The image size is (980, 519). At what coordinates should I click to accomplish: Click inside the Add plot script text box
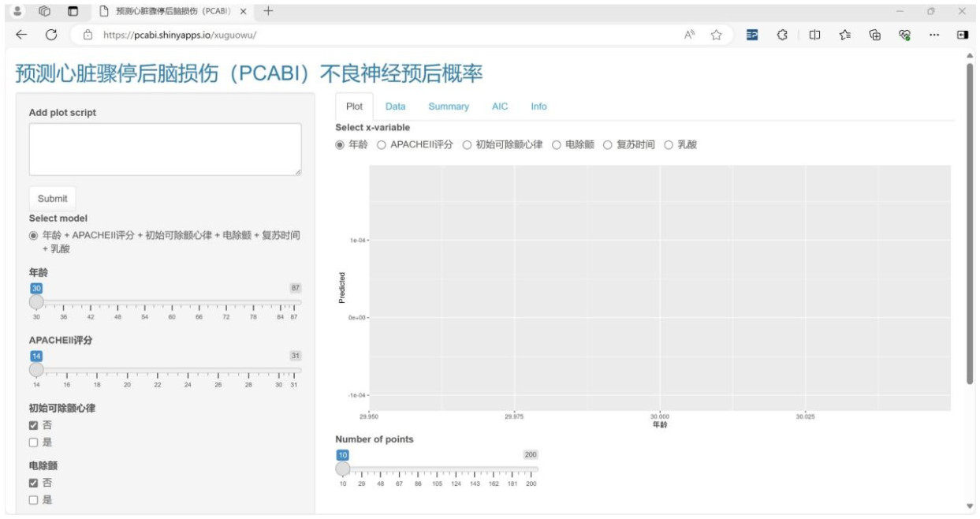[165, 149]
